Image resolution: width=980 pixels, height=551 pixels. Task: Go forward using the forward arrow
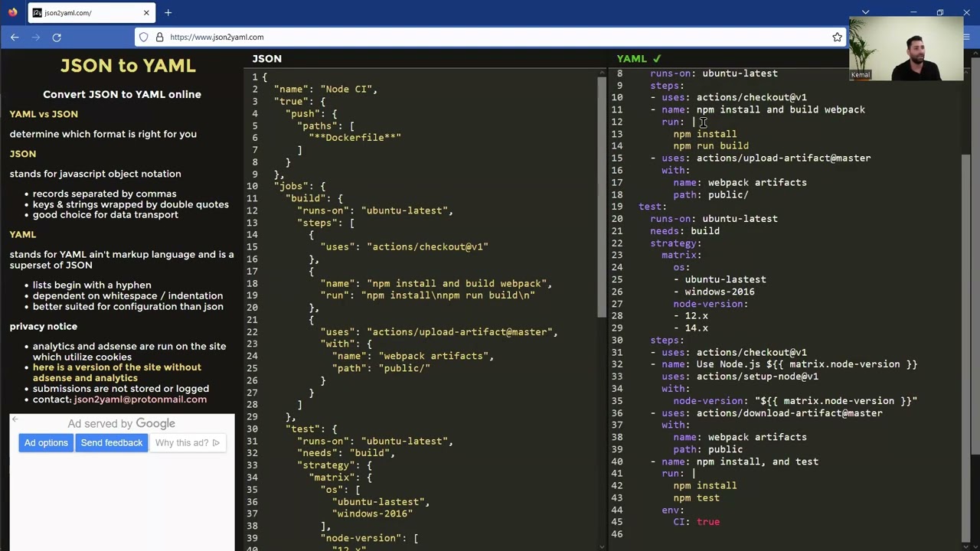[35, 37]
